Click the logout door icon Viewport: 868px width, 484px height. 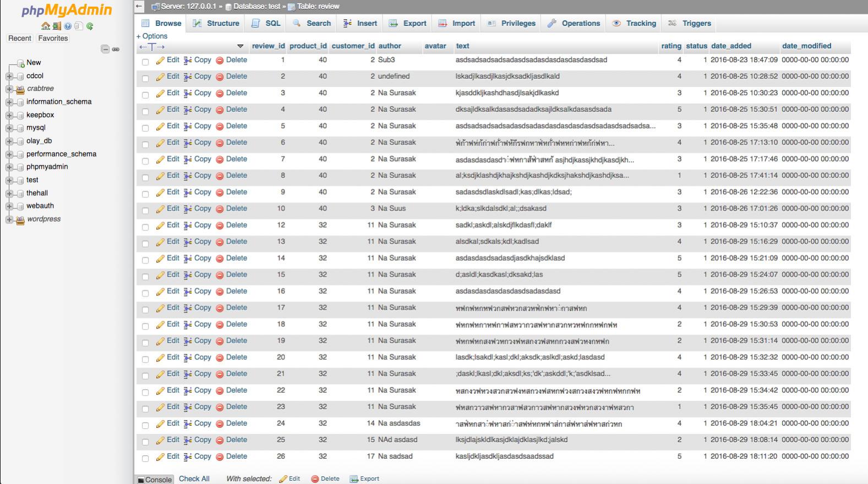56,26
